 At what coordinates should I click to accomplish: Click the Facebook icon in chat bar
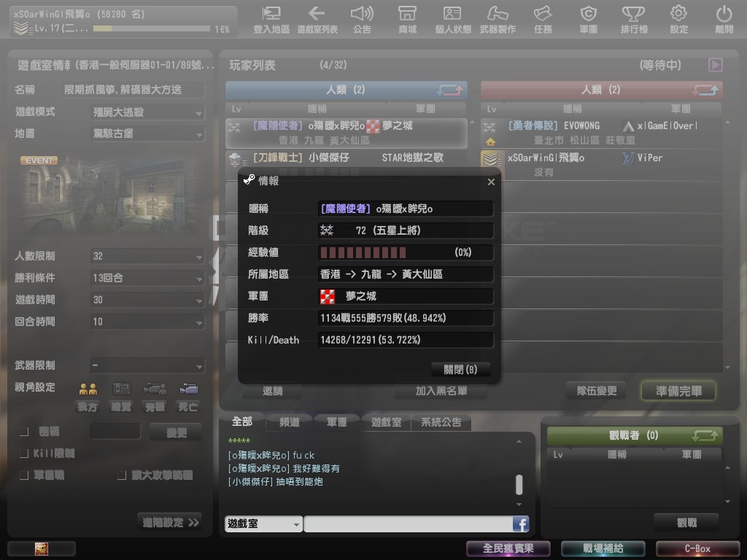[520, 524]
